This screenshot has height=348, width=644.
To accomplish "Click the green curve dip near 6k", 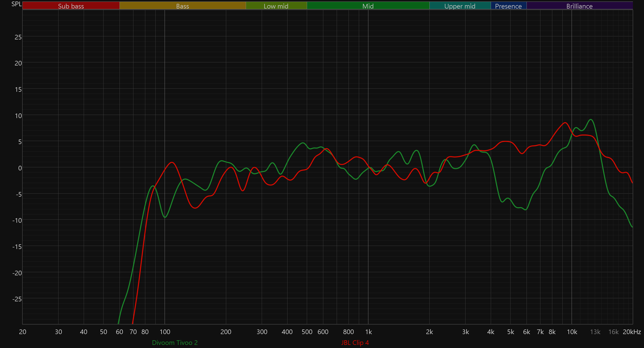I will (526, 210).
